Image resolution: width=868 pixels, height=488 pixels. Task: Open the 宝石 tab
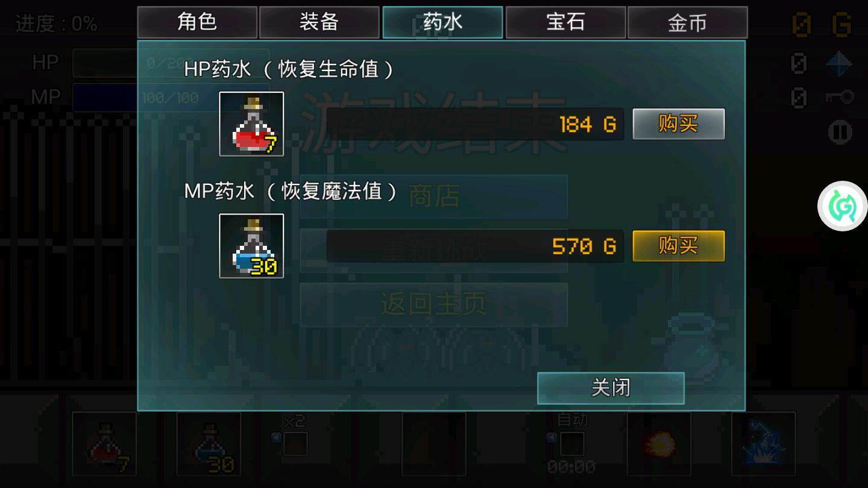[565, 22]
